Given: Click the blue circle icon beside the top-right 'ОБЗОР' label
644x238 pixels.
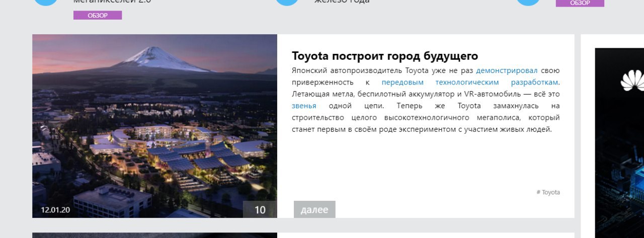Looking at the screenshot, I should click(x=529, y=2).
